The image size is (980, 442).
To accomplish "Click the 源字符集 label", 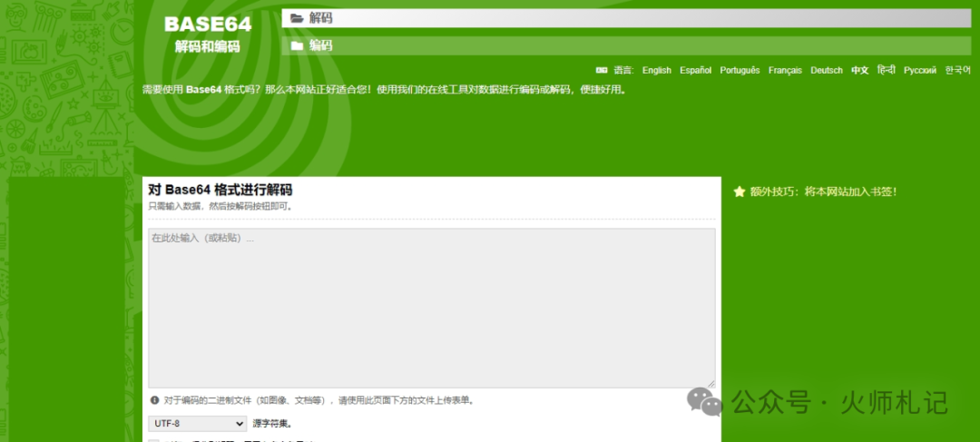I will pyautogui.click(x=272, y=424).
